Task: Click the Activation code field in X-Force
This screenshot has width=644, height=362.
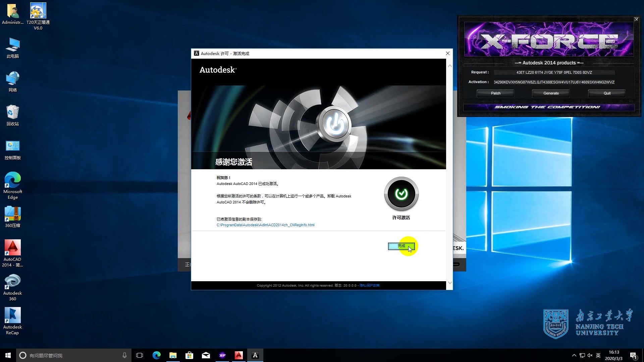Action: (554, 82)
